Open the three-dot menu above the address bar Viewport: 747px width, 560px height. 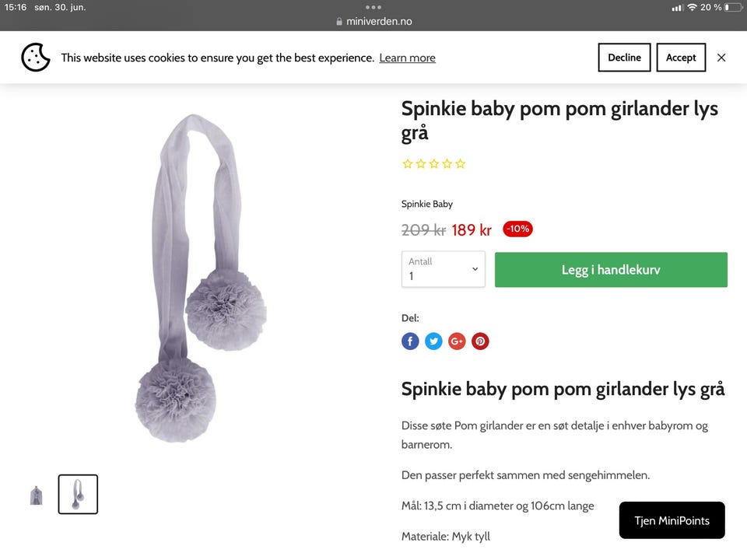click(373, 7)
